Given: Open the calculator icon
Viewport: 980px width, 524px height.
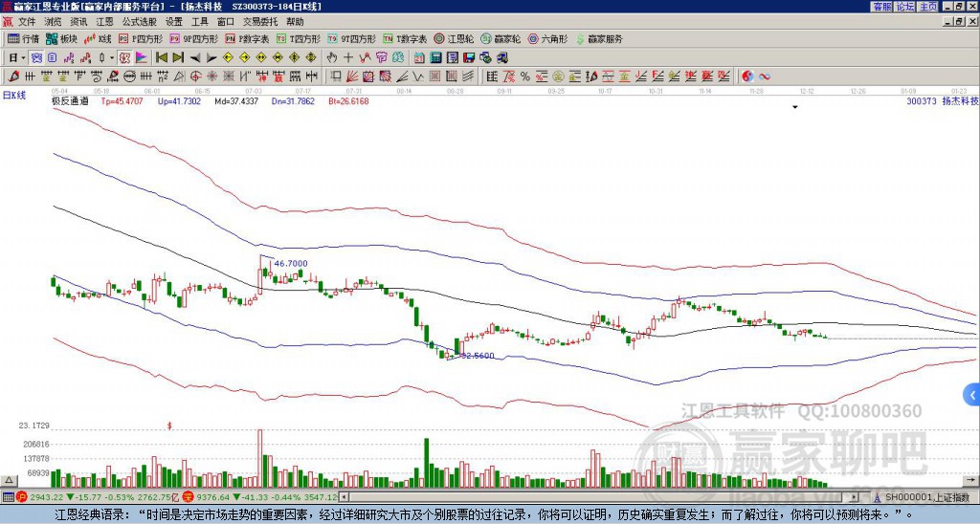Looking at the screenshot, I should [435, 57].
